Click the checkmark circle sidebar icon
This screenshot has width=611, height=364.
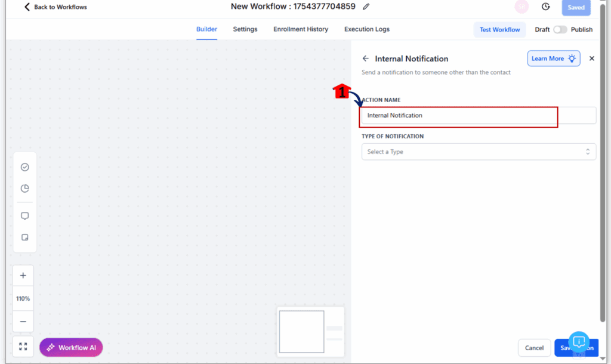(x=25, y=167)
